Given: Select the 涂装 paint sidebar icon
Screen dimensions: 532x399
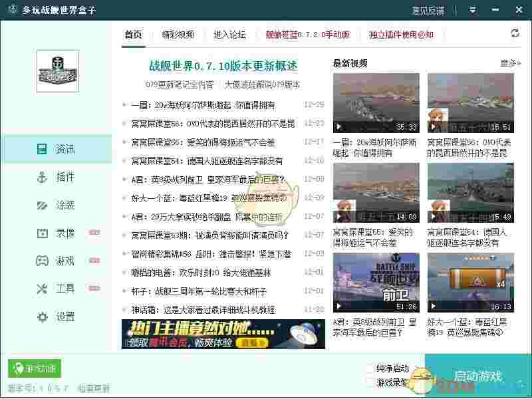Looking at the screenshot, I should click(41, 205).
